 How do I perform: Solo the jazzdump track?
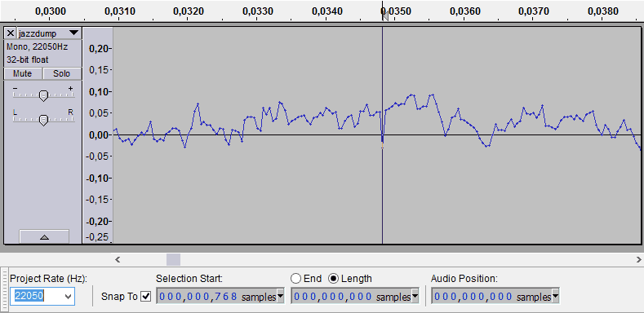(x=61, y=74)
